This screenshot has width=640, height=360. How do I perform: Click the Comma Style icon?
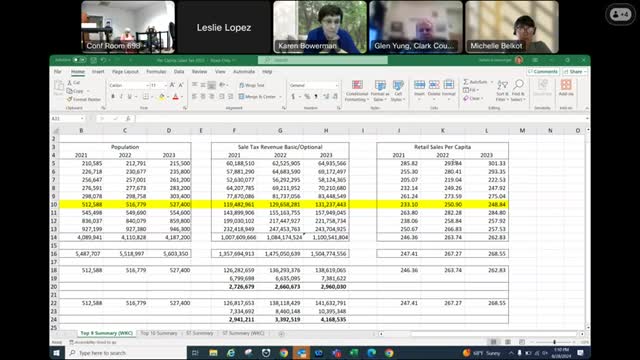coord(316,96)
